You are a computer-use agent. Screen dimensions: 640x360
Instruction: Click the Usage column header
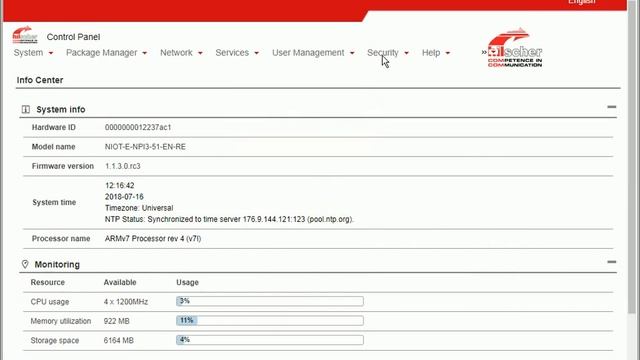(x=187, y=282)
